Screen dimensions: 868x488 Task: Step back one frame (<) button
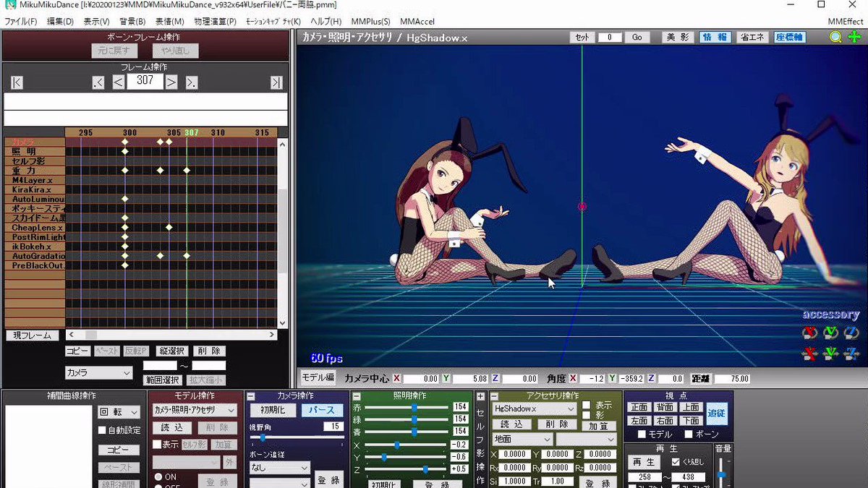click(x=119, y=82)
